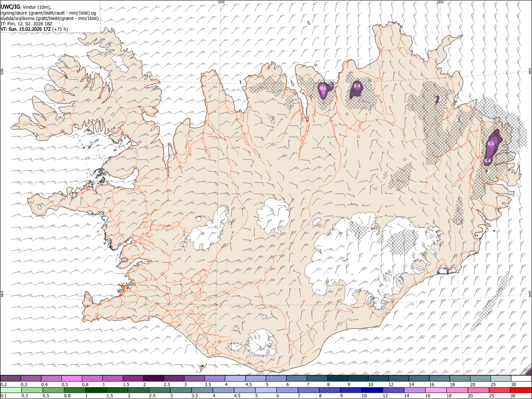This screenshot has height=399, width=532.
Task: Pick the pale green 0.1 rain legend swatch
Action: [x=11, y=390]
